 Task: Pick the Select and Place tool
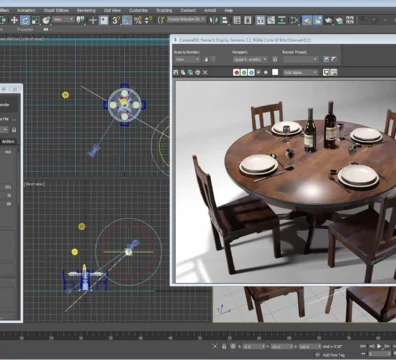click(46, 20)
